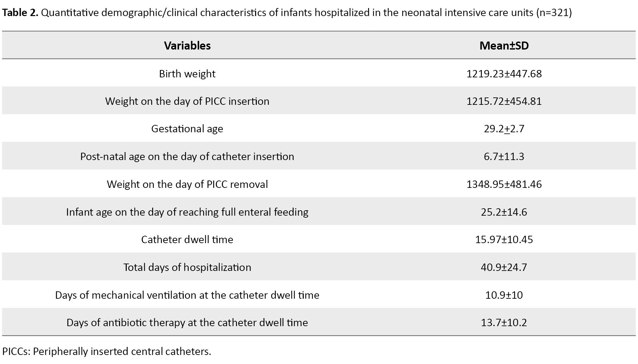Select the full enteral feeding age row label
The height and width of the screenshot is (364, 638).
(x=187, y=212)
